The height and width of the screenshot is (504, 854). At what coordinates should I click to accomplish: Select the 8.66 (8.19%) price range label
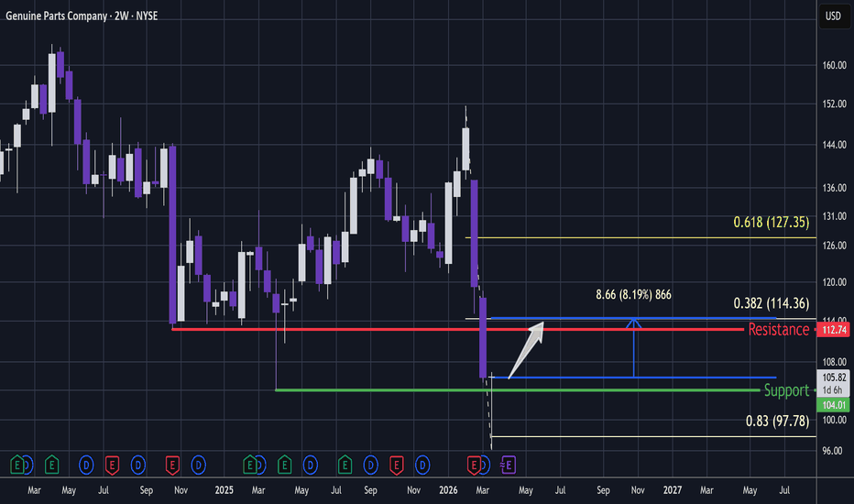point(633,295)
